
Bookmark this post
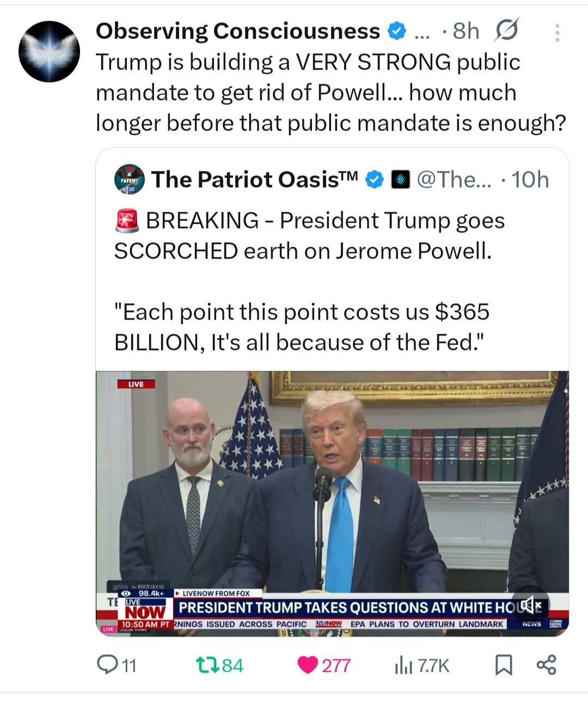(x=504, y=665)
